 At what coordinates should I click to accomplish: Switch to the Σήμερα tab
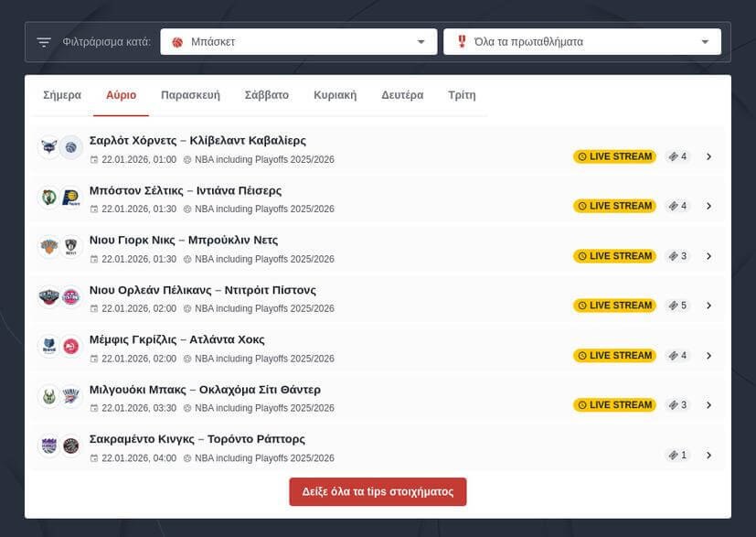pos(62,95)
